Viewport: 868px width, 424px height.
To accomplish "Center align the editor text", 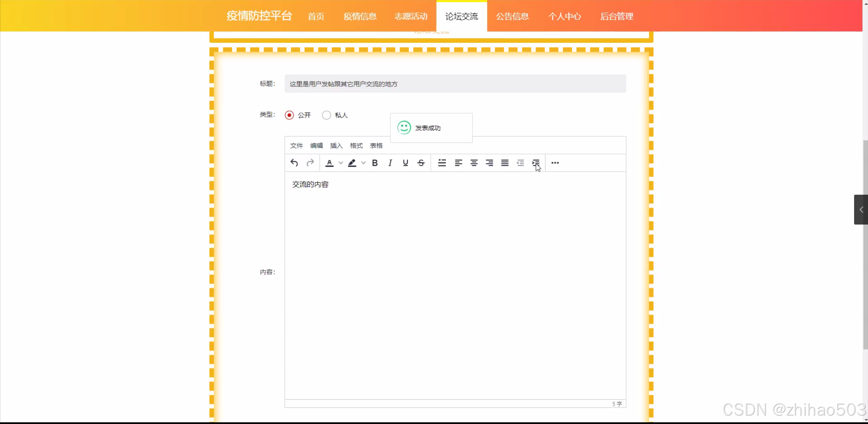I will click(x=474, y=163).
